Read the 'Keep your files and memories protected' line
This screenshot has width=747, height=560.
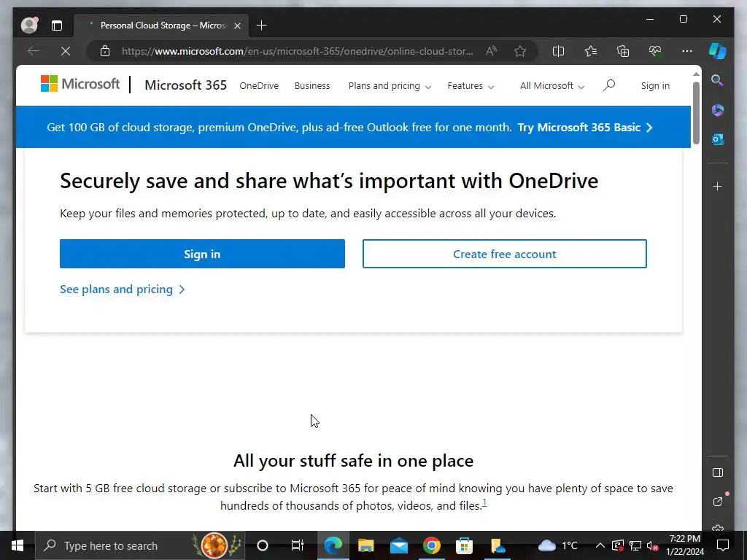click(308, 214)
